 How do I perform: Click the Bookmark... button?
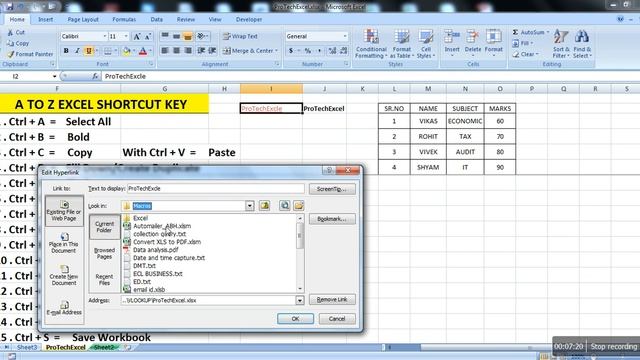332,219
